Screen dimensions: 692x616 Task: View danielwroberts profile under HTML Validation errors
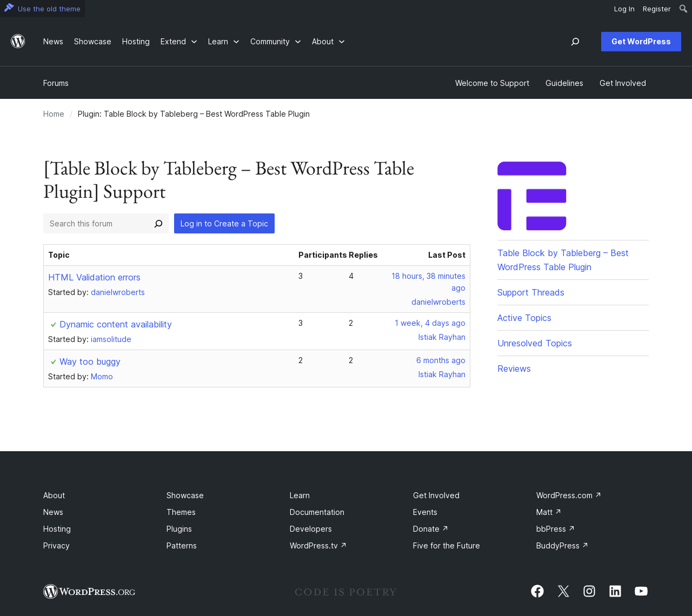118,292
